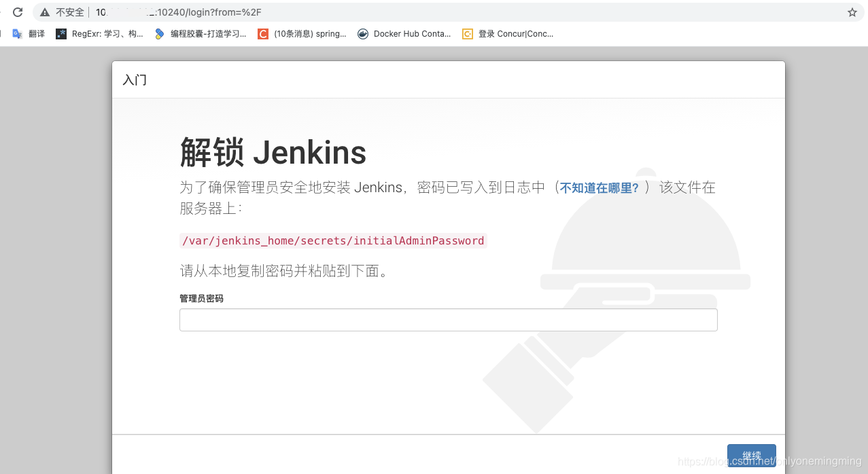
Task: Click the translate bookmark's icon
Action: tap(18, 33)
